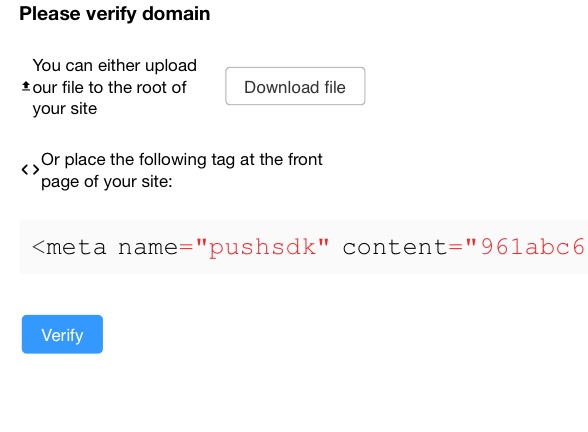Image resolution: width=588 pixels, height=432 pixels.
Task: Click the 'Or place the following tag' line
Action: point(182,159)
